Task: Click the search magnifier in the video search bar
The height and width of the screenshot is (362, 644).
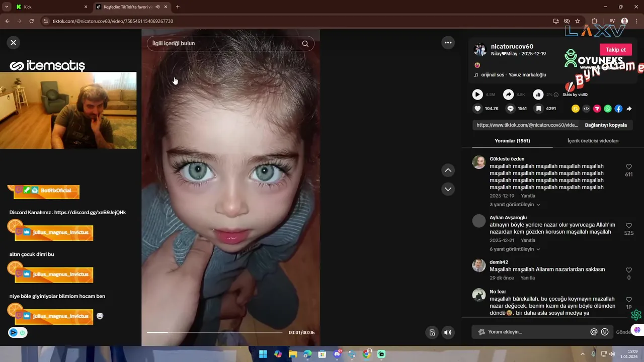Action: [x=305, y=43]
